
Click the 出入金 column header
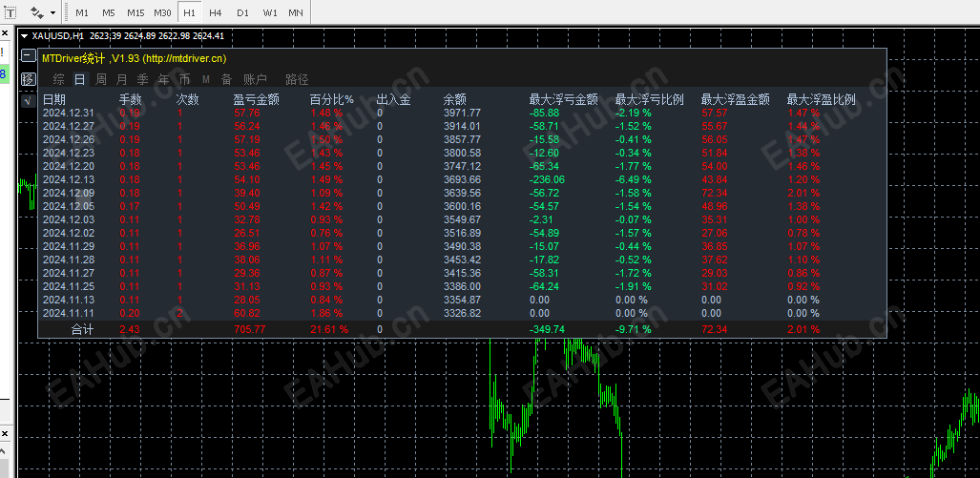394,99
